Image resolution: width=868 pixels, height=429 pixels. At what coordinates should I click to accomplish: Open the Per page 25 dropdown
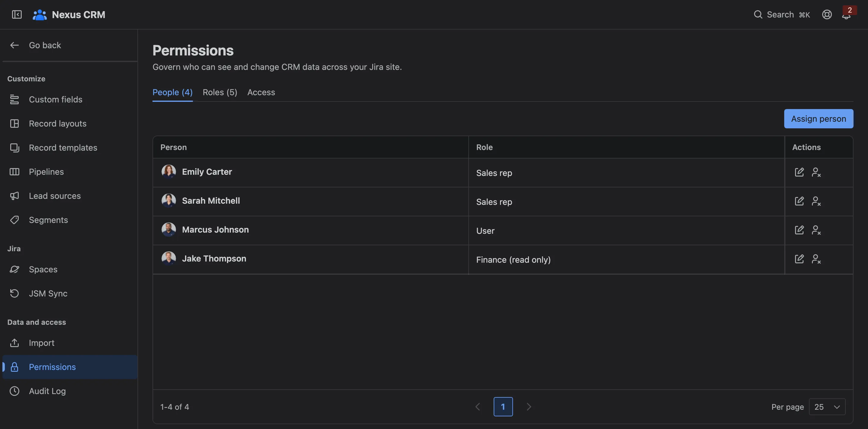tap(827, 407)
